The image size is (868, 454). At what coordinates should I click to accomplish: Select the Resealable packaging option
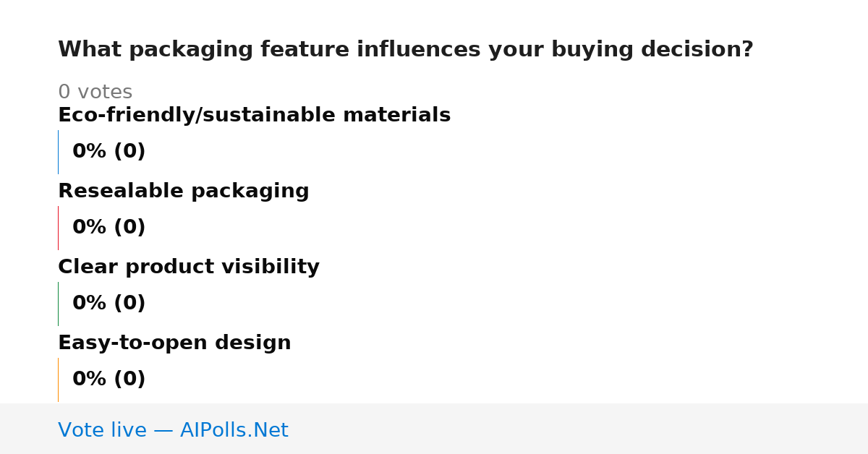click(184, 191)
